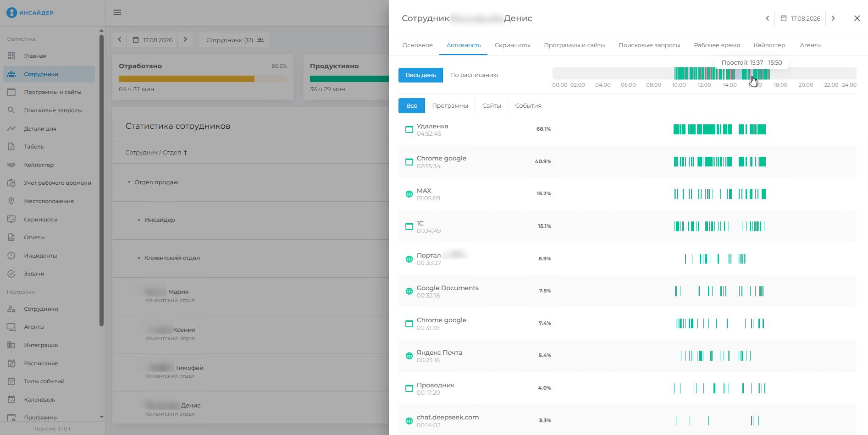Click the Инциденты warning icon
This screenshot has height=435, width=868.
(11, 255)
